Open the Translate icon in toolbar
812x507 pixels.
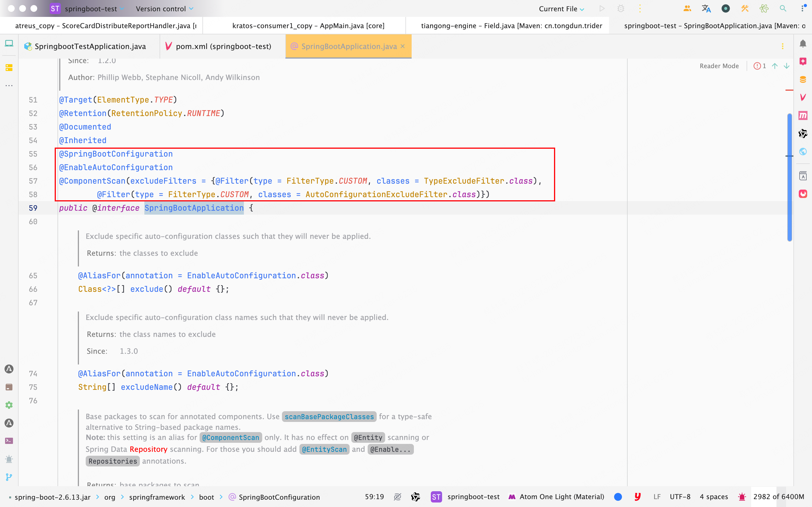pyautogui.click(x=706, y=9)
